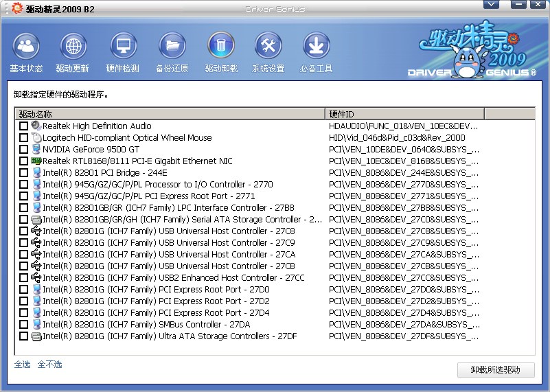Click the 全选 (select all) link
Viewport: 550px width, 392px height.
(x=22, y=365)
